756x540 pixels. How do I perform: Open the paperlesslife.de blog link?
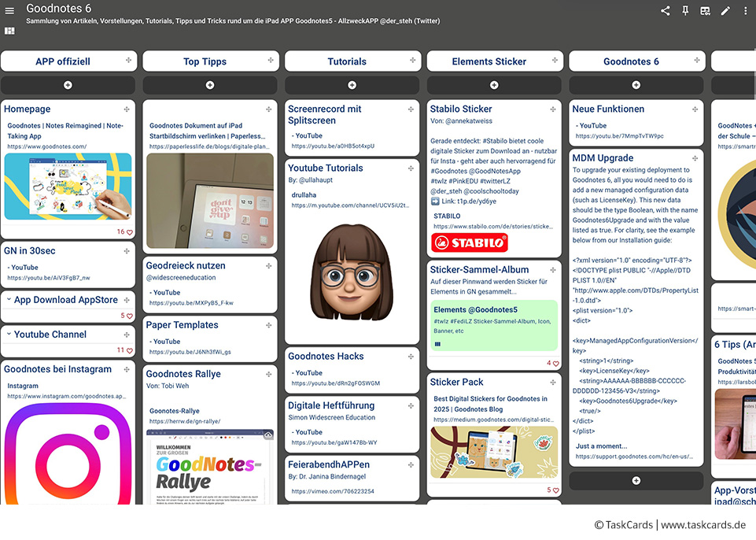coord(209,146)
